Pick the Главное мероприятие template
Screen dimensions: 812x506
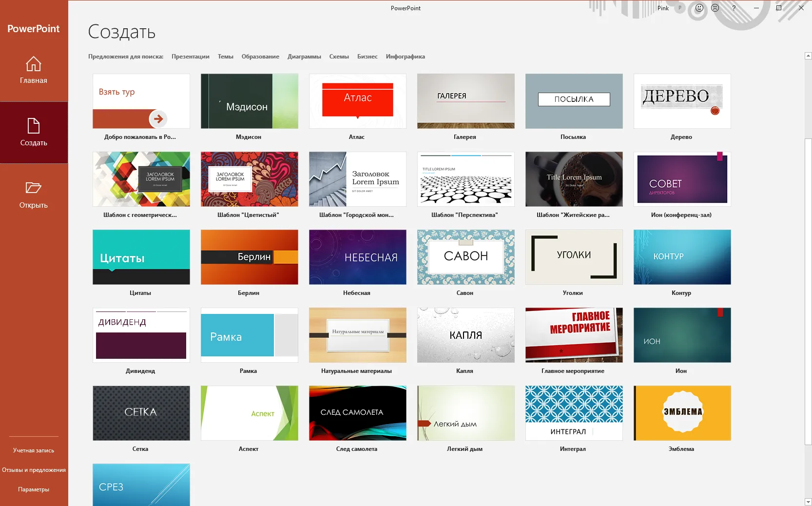point(574,335)
